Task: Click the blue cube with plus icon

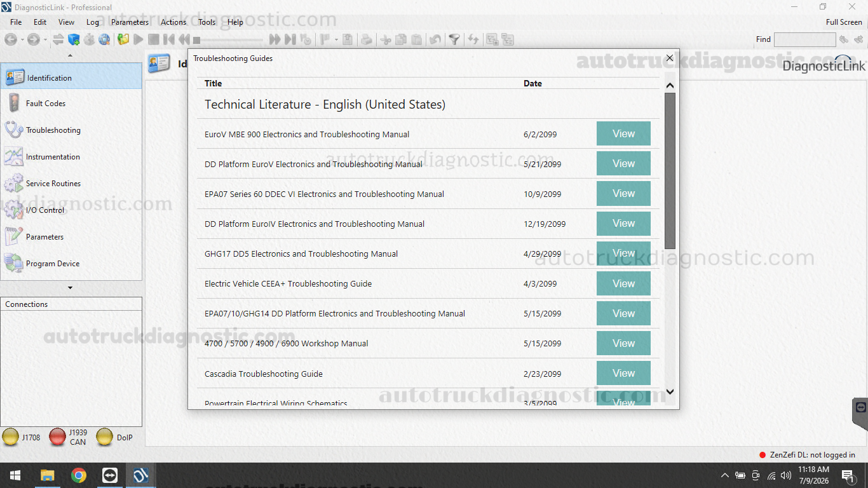Action: (74, 39)
